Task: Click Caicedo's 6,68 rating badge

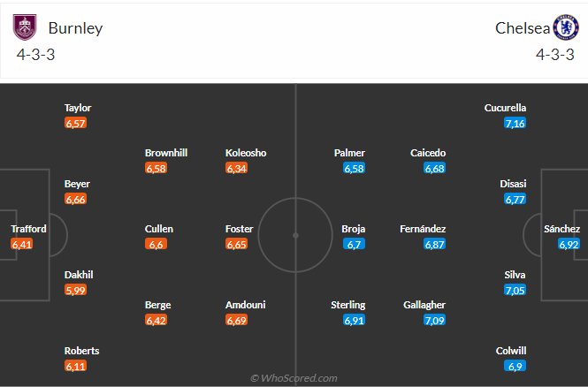Action: [434, 168]
